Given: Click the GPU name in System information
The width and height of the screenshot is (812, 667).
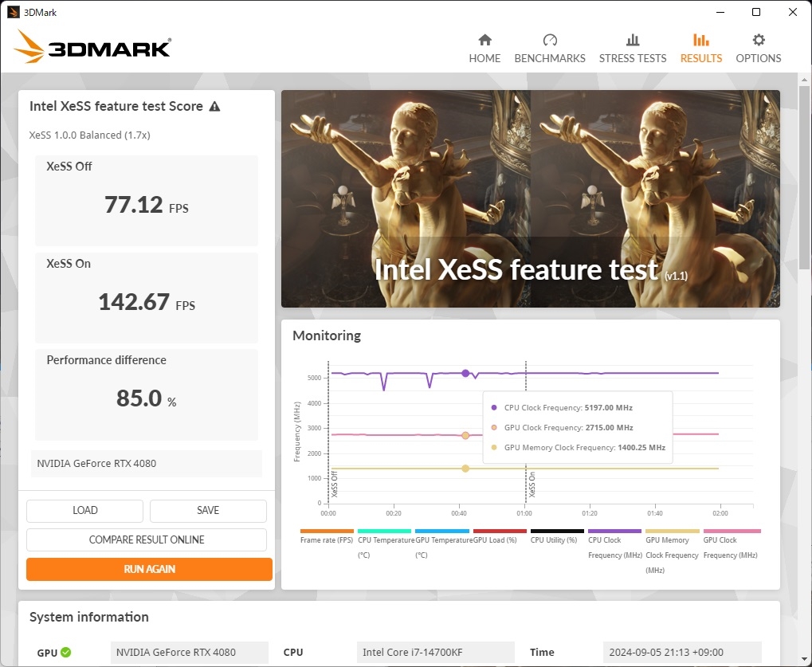Looking at the screenshot, I should pos(190,653).
